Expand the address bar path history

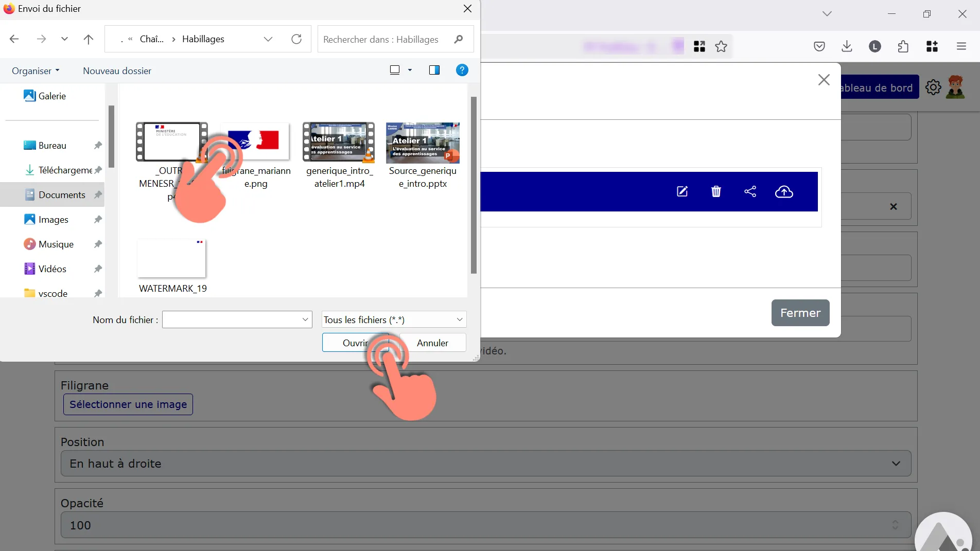click(268, 39)
